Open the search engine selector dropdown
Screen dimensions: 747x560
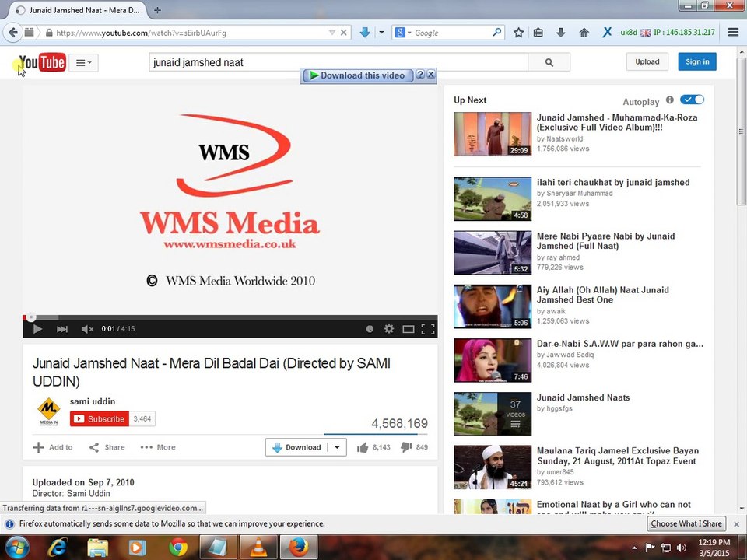point(403,33)
